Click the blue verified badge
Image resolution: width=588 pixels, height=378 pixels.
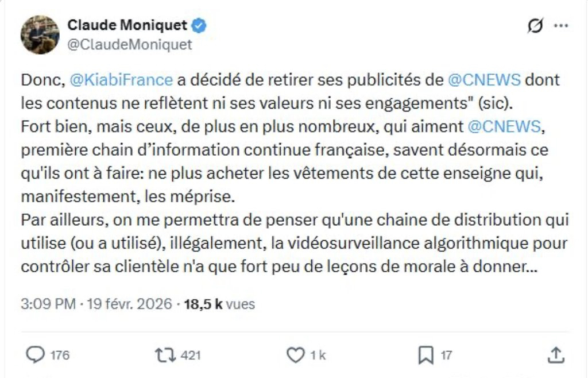point(199,25)
